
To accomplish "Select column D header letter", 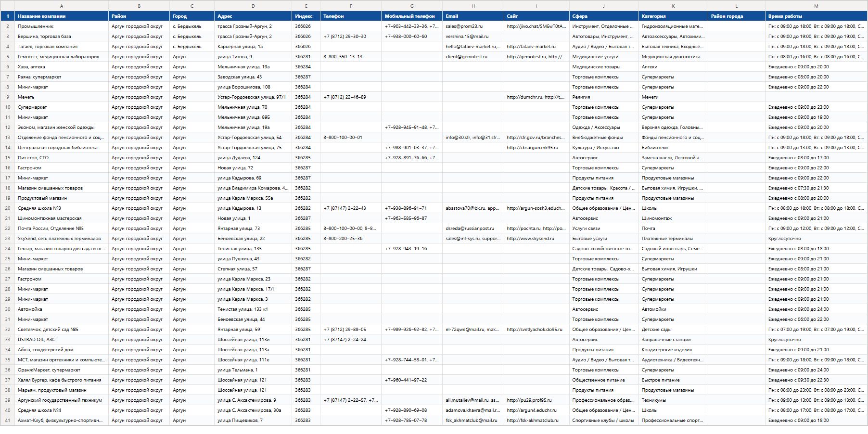I will tap(253, 6).
